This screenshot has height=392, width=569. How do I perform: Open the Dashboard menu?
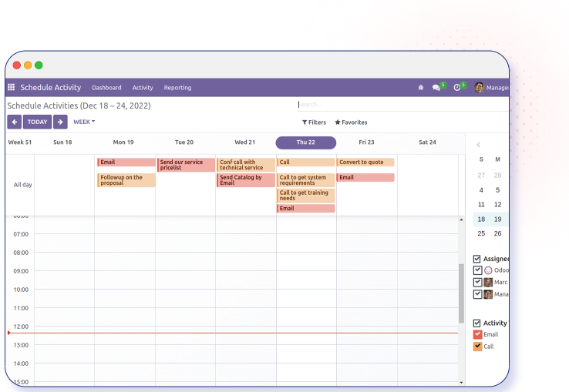click(106, 88)
